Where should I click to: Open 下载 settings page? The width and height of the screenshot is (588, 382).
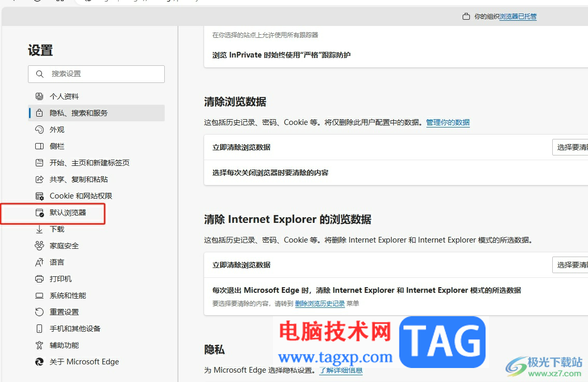(x=96, y=229)
